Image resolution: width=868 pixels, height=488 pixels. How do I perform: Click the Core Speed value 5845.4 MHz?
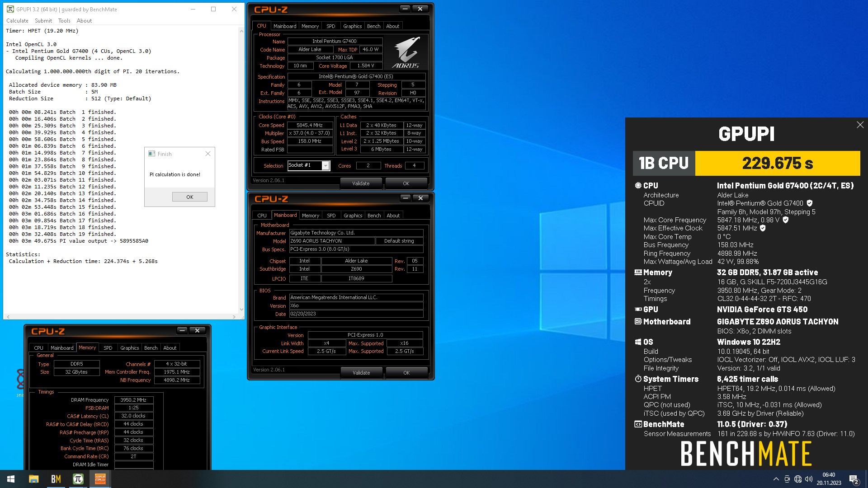(x=310, y=125)
